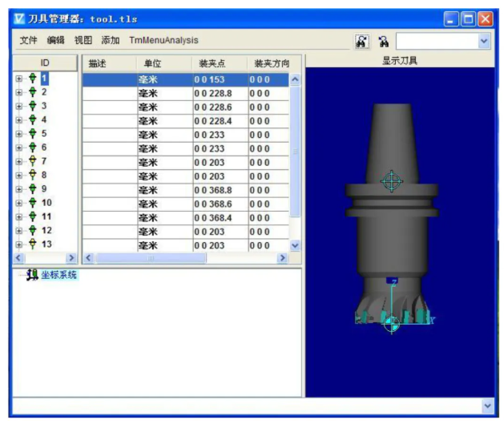This screenshot has height=424, width=504.
Task: Click the second toolbar icon left of combo box
Action: coord(384,41)
